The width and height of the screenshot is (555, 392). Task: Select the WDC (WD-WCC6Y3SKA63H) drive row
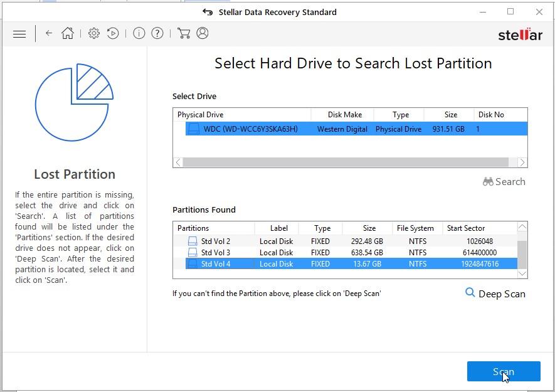tap(356, 129)
